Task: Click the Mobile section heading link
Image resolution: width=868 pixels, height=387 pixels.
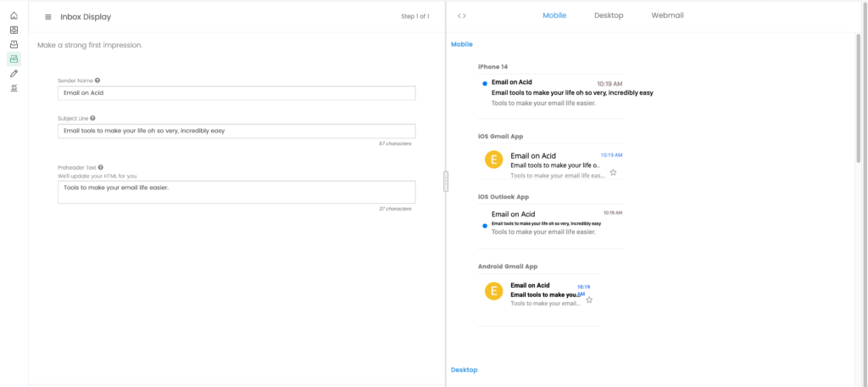Action: [462, 44]
